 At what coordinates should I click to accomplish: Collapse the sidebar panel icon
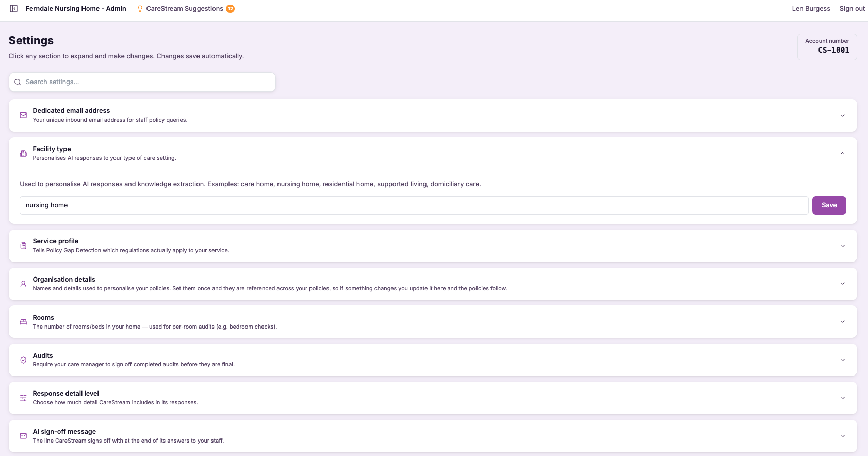[x=14, y=9]
